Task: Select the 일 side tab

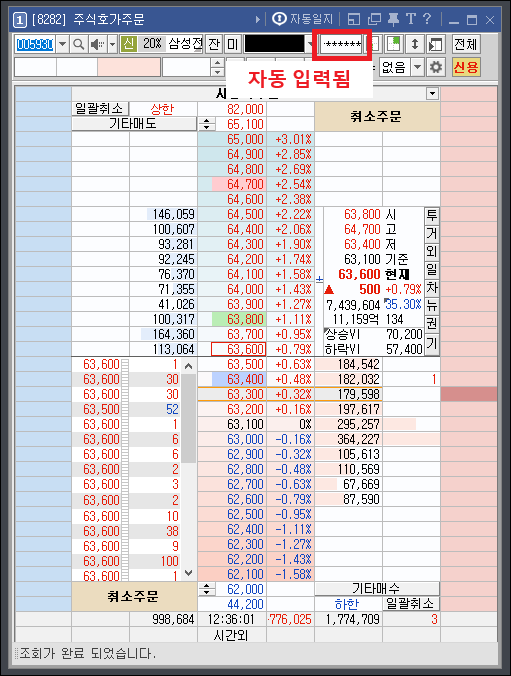Action: (432, 270)
